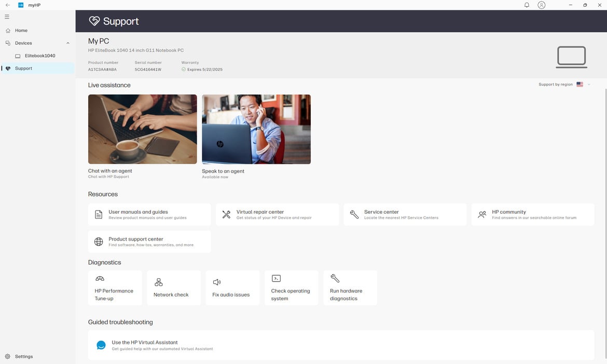This screenshot has height=364, width=607.
Task: Select Devices in the sidebar
Action: [37, 43]
